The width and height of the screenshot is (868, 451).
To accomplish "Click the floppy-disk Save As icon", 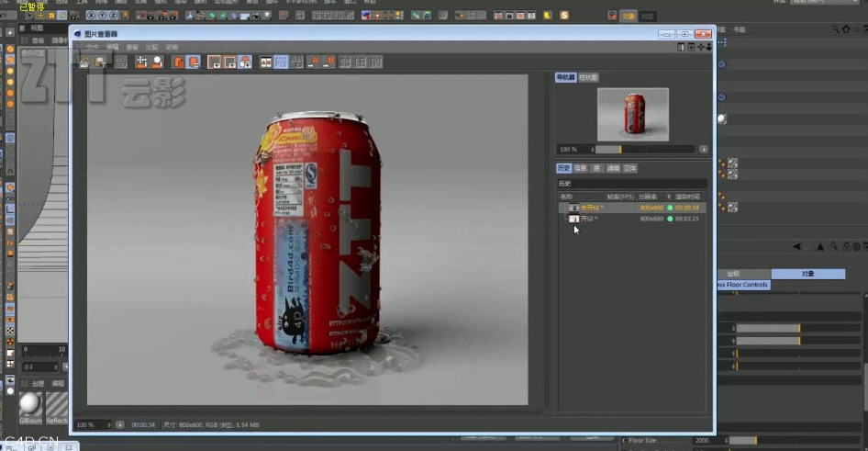I will 100,62.
